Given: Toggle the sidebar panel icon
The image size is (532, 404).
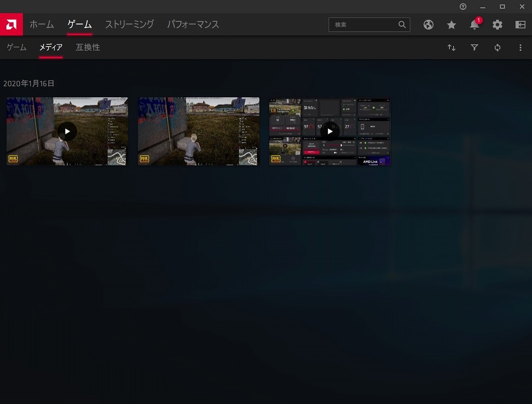Looking at the screenshot, I should 520,24.
